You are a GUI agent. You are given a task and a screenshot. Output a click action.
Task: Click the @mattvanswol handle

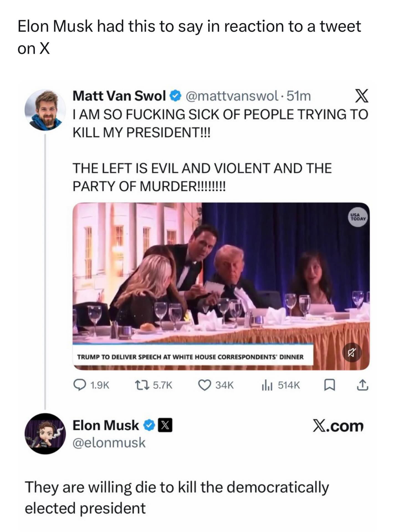click(x=232, y=96)
